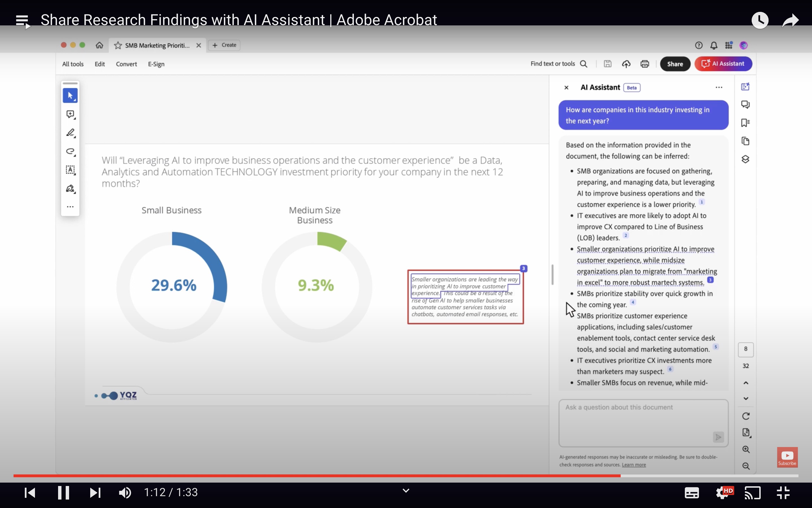Click the video share arrow icon
812x508 pixels.
pyautogui.click(x=790, y=21)
